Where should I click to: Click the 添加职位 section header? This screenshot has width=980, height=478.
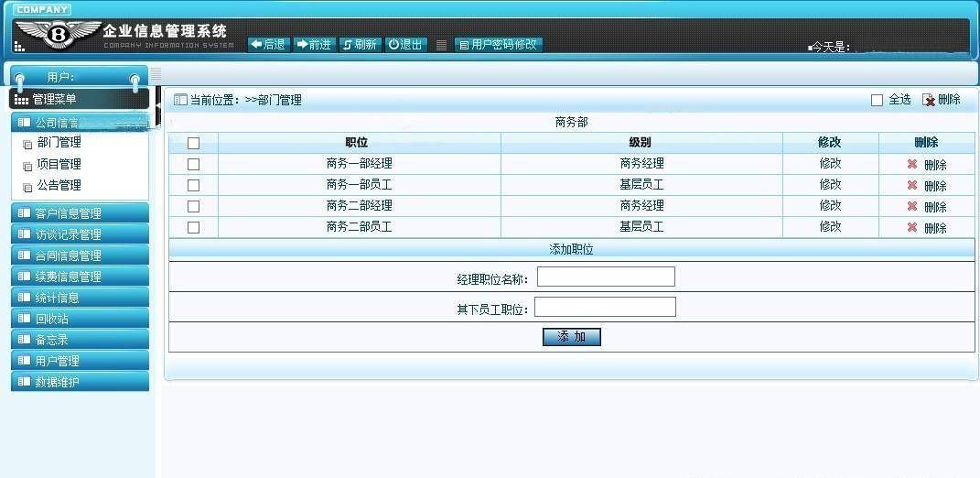pyautogui.click(x=571, y=250)
